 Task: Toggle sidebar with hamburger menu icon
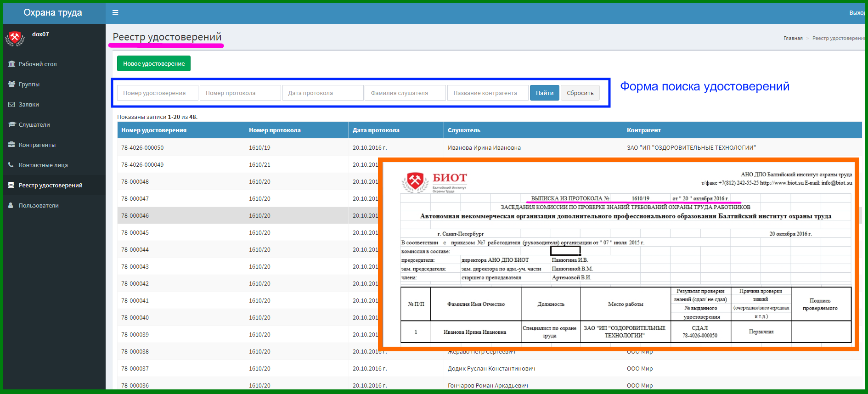[115, 12]
